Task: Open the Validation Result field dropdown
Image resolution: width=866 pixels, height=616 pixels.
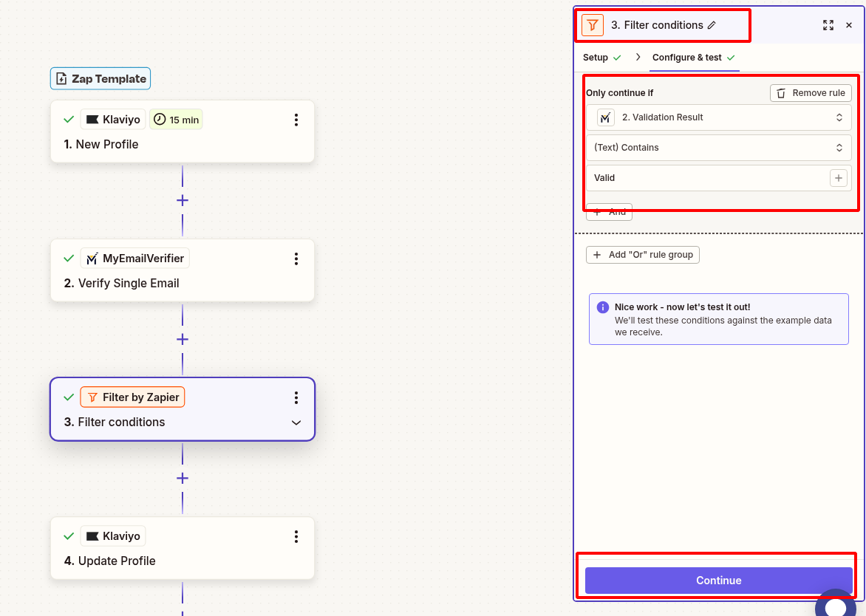Action: point(718,117)
